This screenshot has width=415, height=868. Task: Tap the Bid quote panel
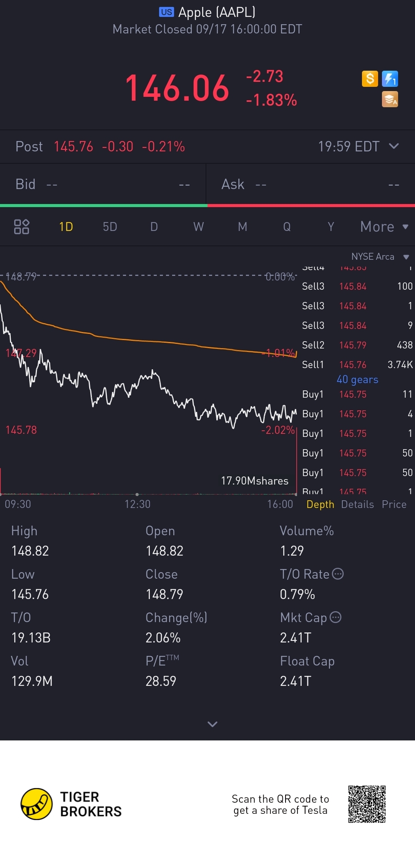click(103, 184)
